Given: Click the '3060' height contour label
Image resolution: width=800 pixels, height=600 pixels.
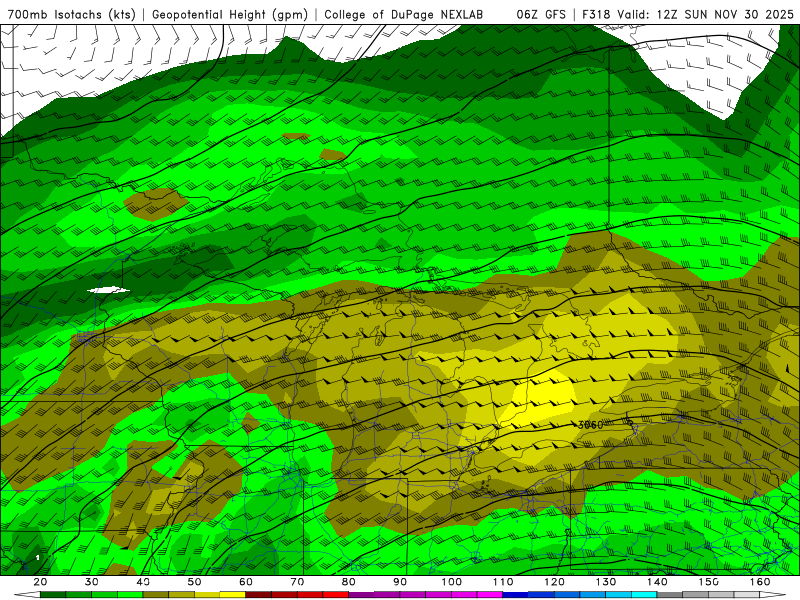Looking at the screenshot, I should coord(590,424).
